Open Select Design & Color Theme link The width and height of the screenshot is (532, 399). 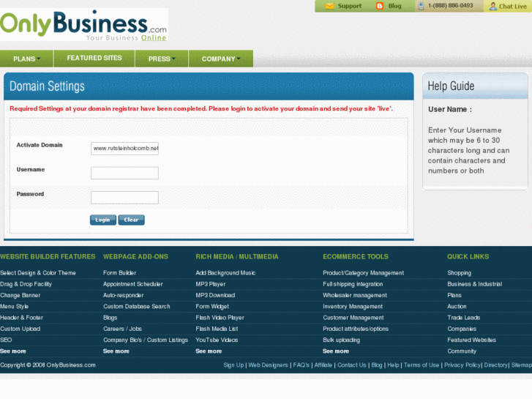[x=38, y=273]
